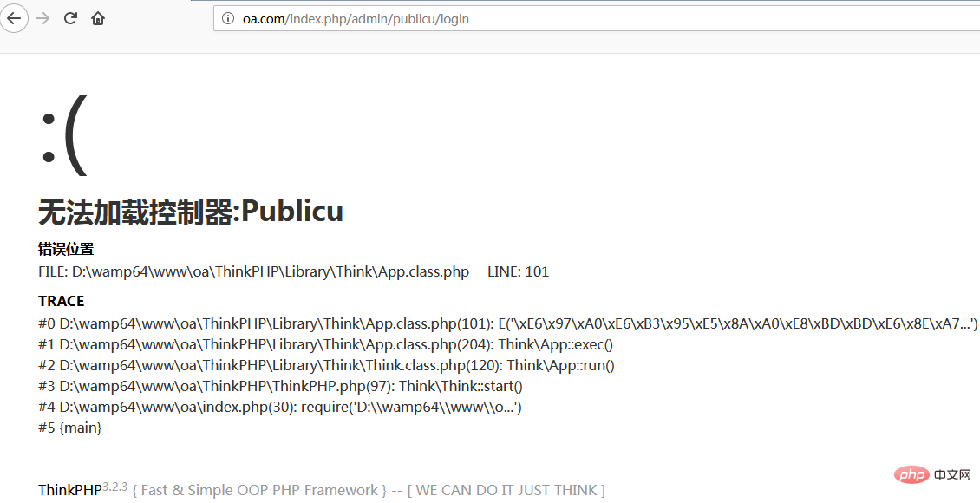
Task: Focus the oa.com address bar URL
Action: (x=356, y=19)
